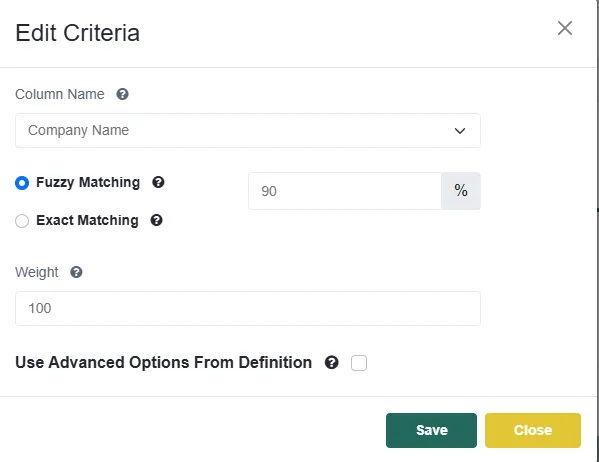Enable Use Advanced Options From Definition checkbox

(359, 363)
